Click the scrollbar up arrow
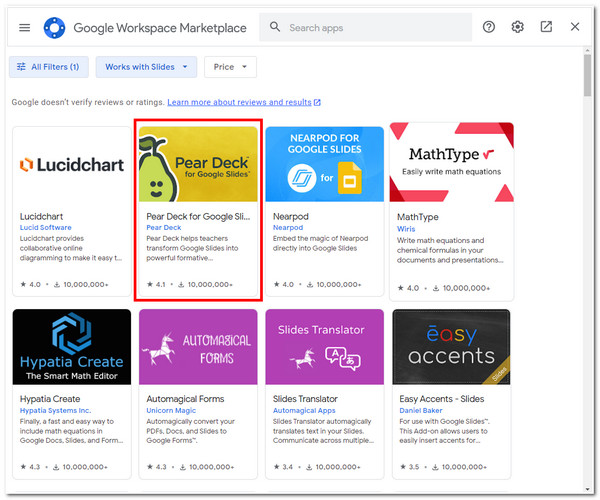Image resolution: width=600 pixels, height=500 pixels. pos(587,50)
